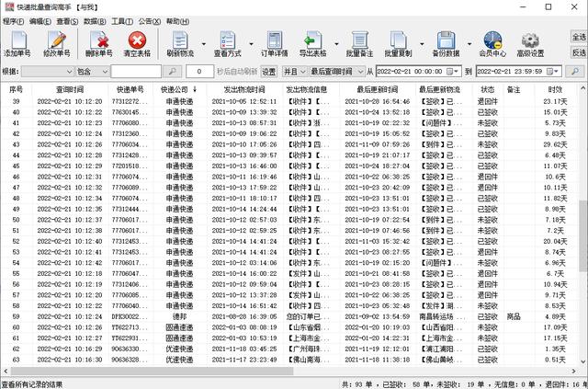The image size is (588, 389).
Task: Open the 并且 logic dropdown
Action: [x=295, y=72]
